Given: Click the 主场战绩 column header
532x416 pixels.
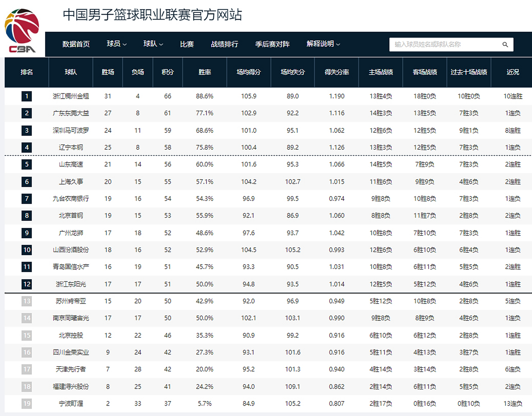Looking at the screenshot, I should click(x=381, y=72).
